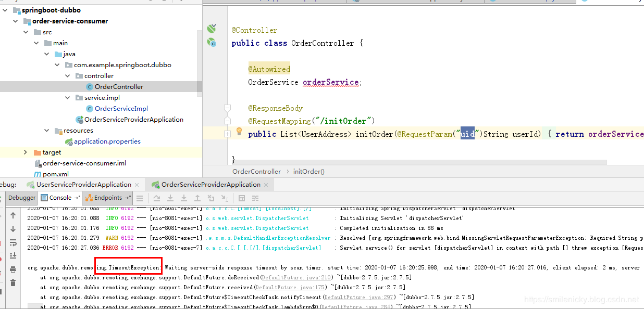Select OrderServiceImpl in the project tree
Viewport: 644px width, 309px height.
[x=121, y=108]
